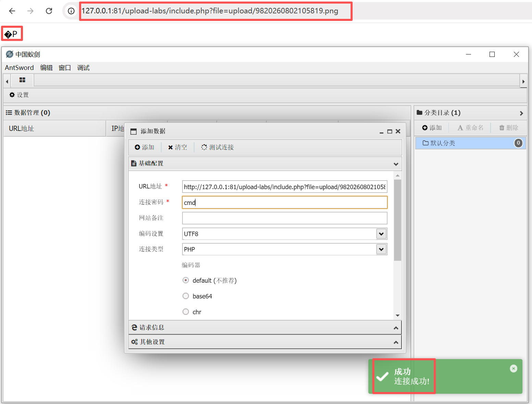Image resolution: width=532 pixels, height=404 pixels.
Task: Click 重命名 in category toolbar
Action: [470, 128]
